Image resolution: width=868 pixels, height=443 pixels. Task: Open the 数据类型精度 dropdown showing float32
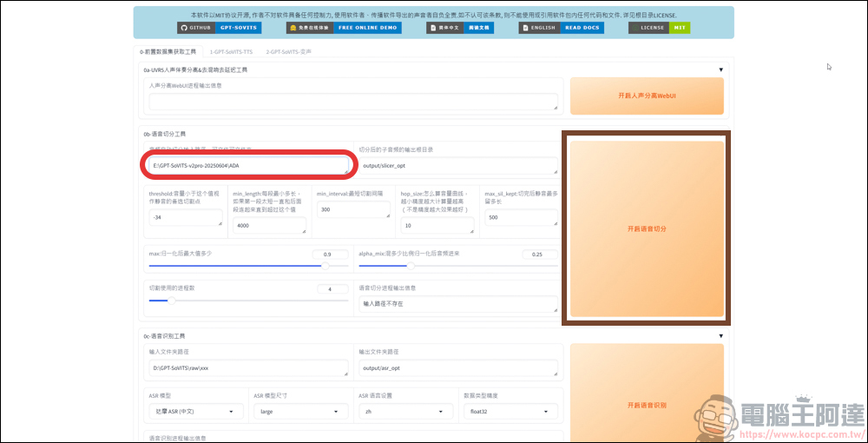(511, 412)
